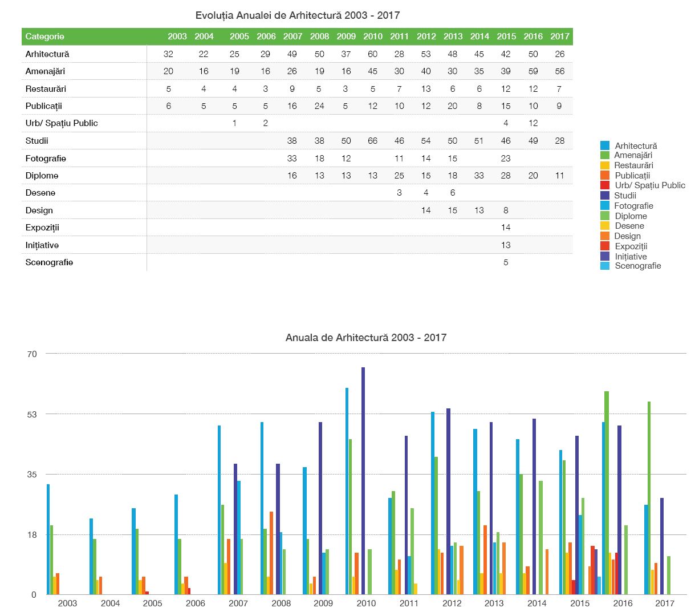Screen dimensions: 691x616
Task: Click the Scenografie legend color swatch
Action: tap(605, 266)
